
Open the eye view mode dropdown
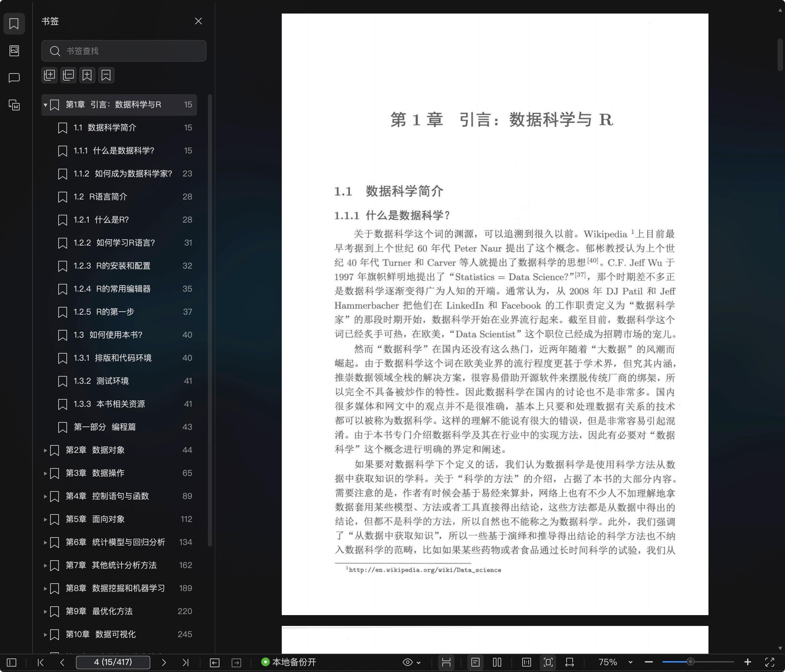click(411, 662)
